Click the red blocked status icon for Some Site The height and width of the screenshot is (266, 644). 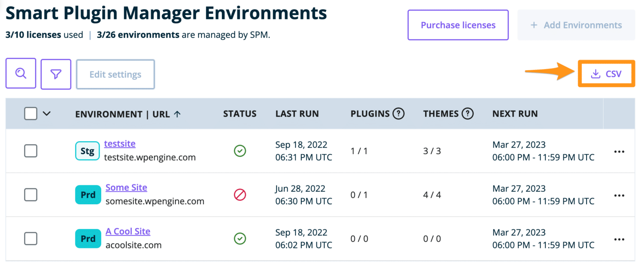coord(240,195)
